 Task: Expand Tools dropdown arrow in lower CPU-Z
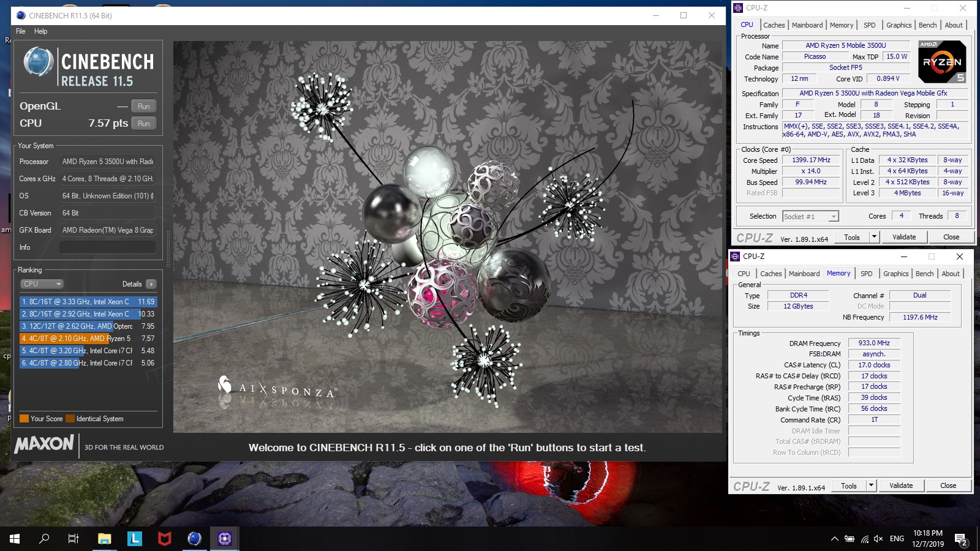click(x=872, y=486)
